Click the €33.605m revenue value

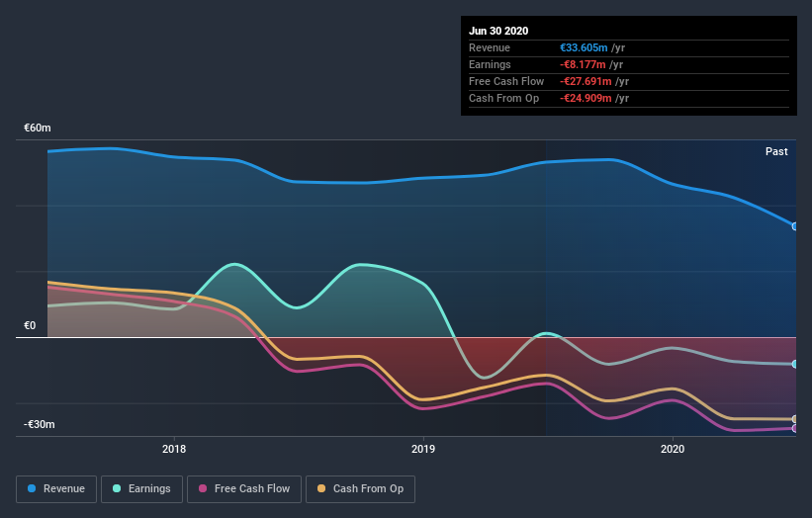point(584,47)
